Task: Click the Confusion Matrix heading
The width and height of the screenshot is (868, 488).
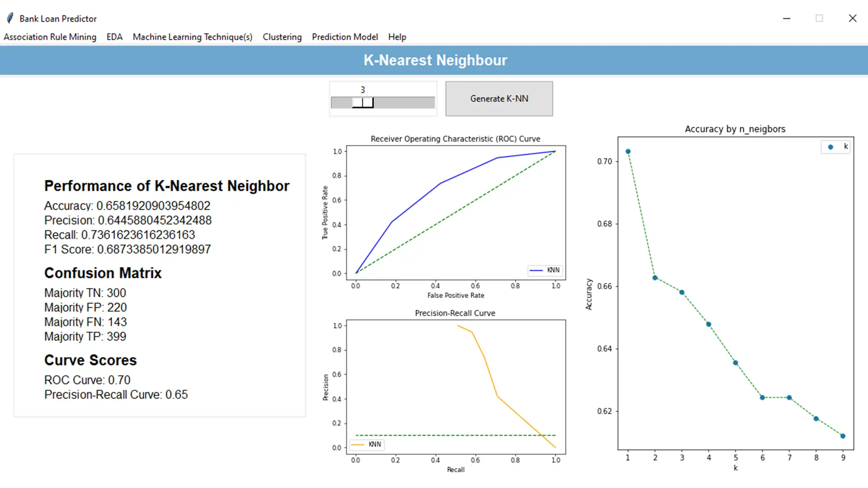Action: [x=103, y=273]
